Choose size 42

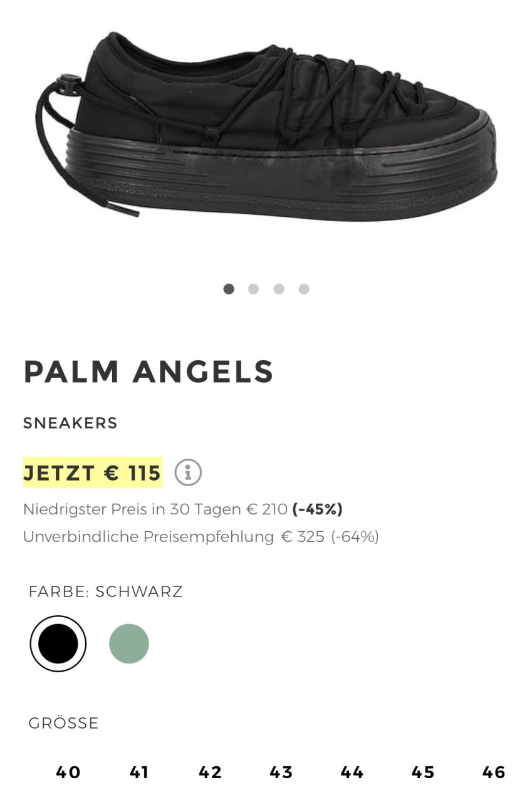(211, 773)
